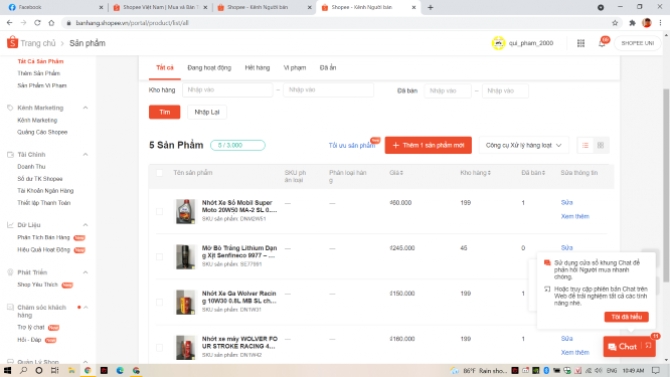Switch to grid view icon
670x377 pixels.
click(600, 145)
